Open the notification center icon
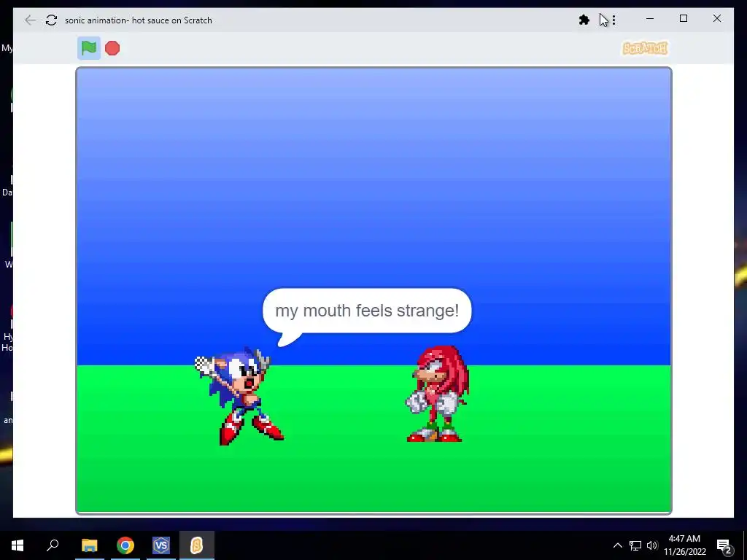The height and width of the screenshot is (560, 747). (724, 545)
